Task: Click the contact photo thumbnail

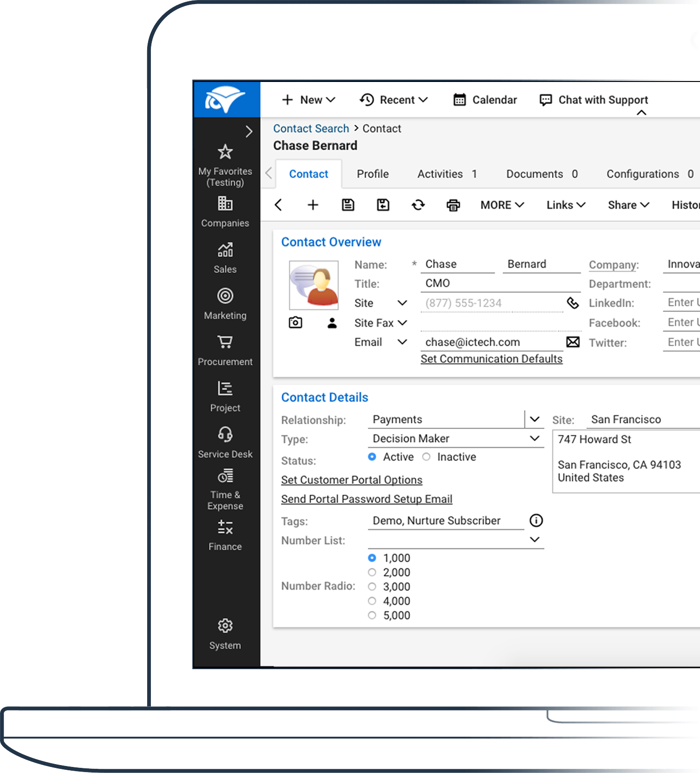Action: 313,285
